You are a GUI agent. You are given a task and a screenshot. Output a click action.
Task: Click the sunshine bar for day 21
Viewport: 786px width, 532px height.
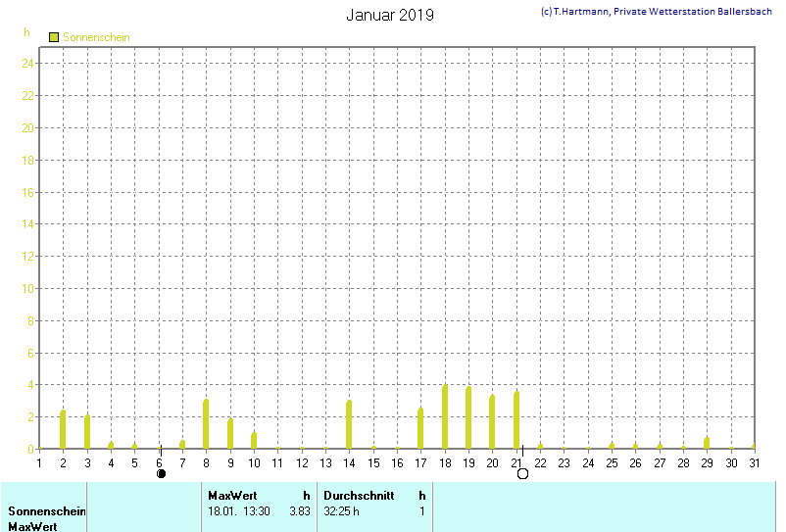click(516, 420)
